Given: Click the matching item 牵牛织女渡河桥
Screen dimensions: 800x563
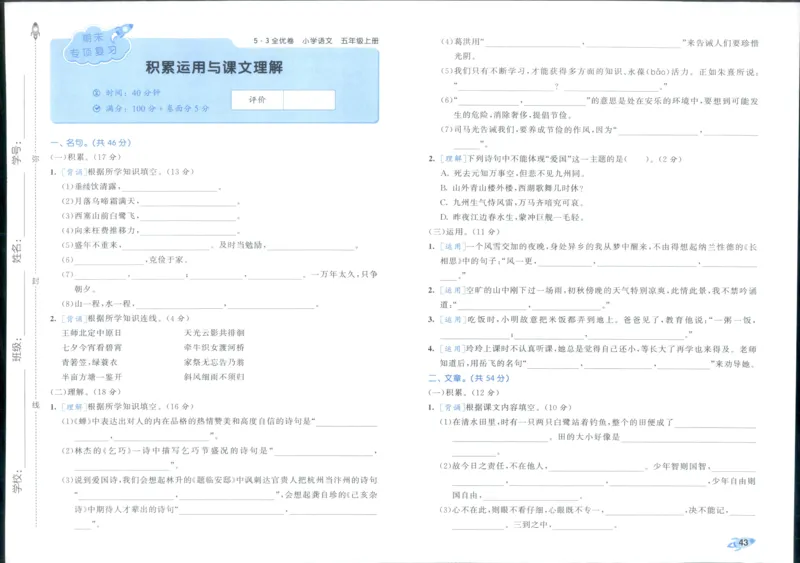Looking at the screenshot, I should pos(214,348).
